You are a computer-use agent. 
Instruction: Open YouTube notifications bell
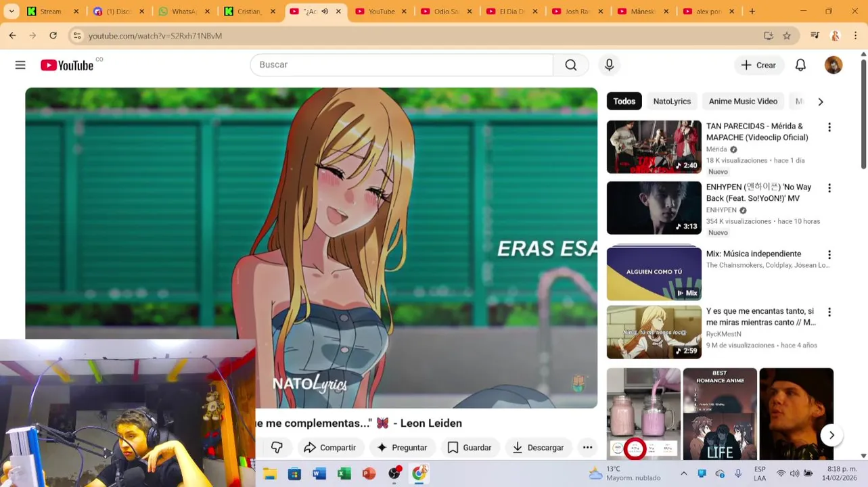click(800, 65)
